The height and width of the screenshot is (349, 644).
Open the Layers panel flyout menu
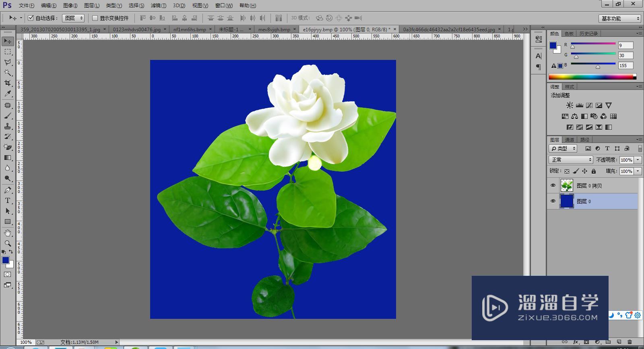click(x=639, y=140)
